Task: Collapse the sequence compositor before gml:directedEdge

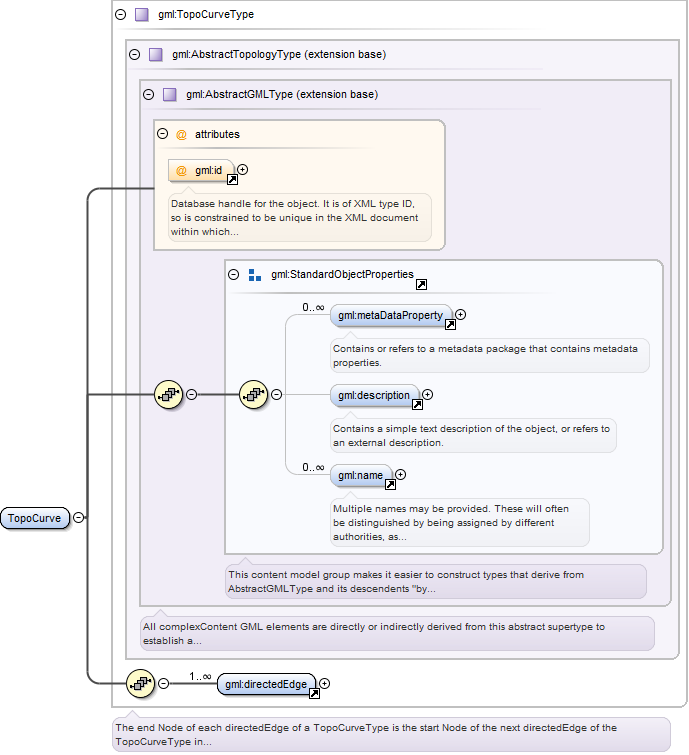Action: 164,683
